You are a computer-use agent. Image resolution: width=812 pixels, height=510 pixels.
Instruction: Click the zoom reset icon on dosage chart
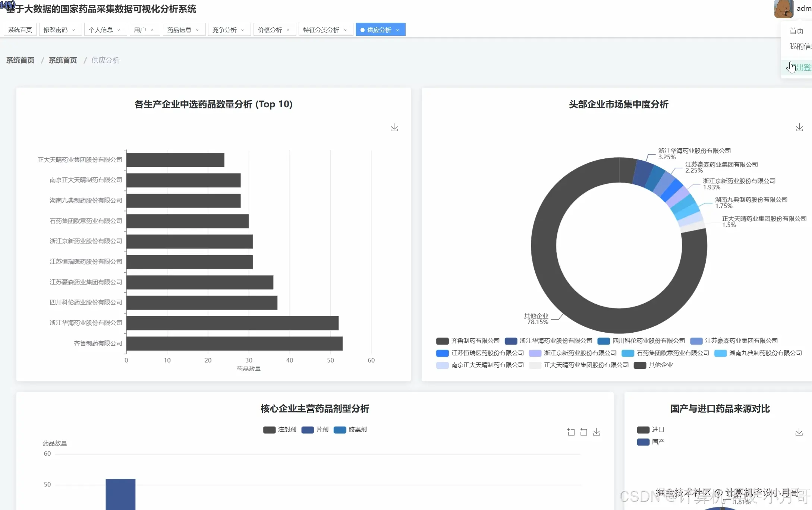[584, 432]
